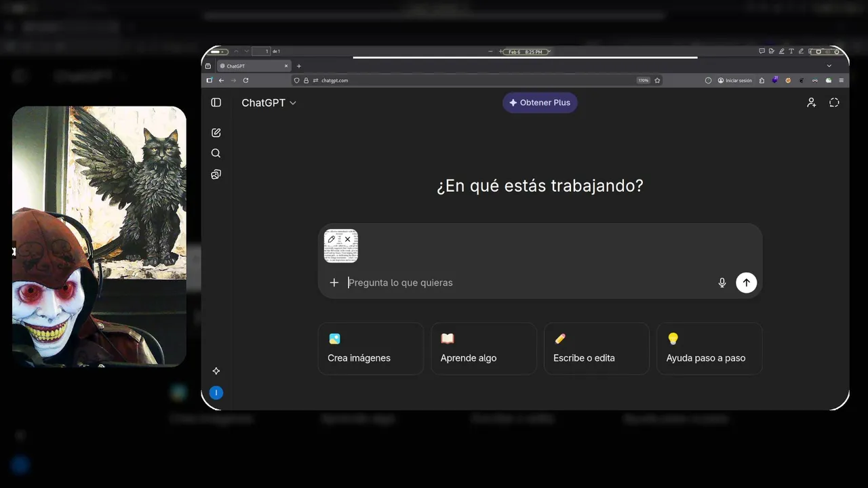Image resolution: width=868 pixels, height=488 pixels.
Task: Zoom out with the minus button
Action: (490, 52)
